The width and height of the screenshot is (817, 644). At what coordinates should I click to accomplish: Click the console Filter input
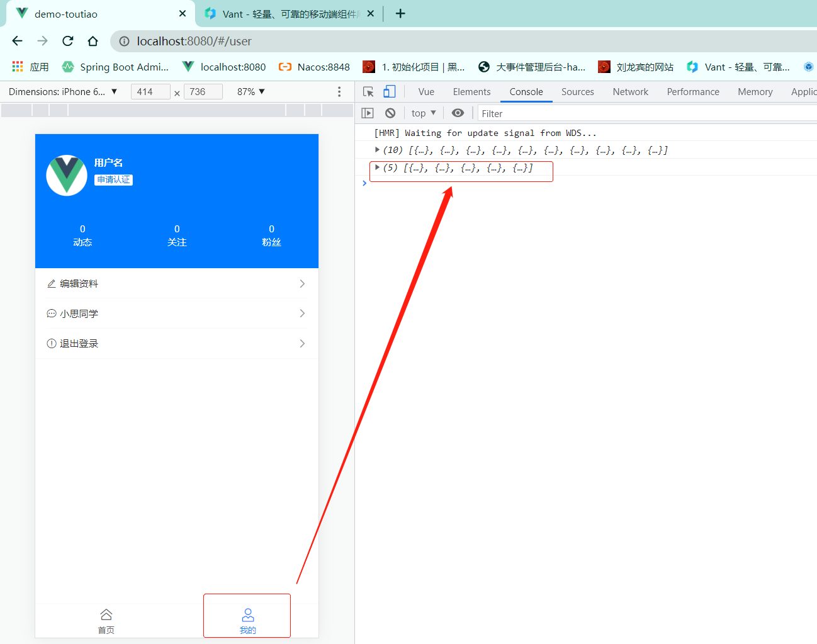[x=646, y=114]
